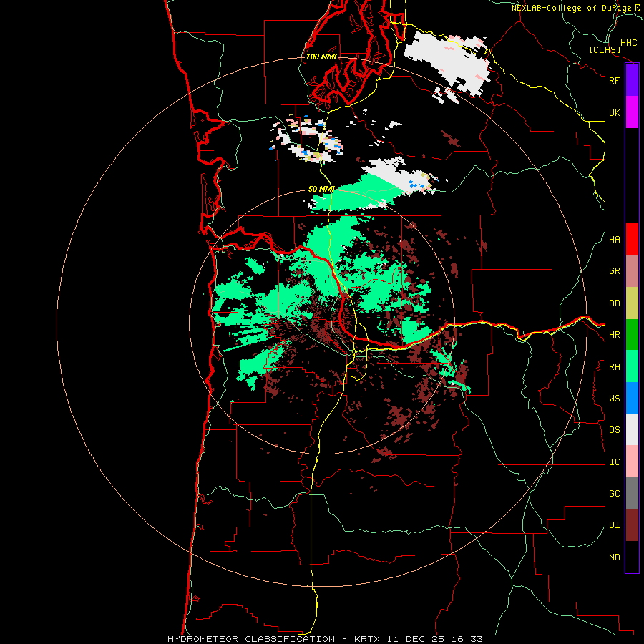The image size is (644, 644).
Task: Click the GR legend label
Action: click(x=614, y=271)
